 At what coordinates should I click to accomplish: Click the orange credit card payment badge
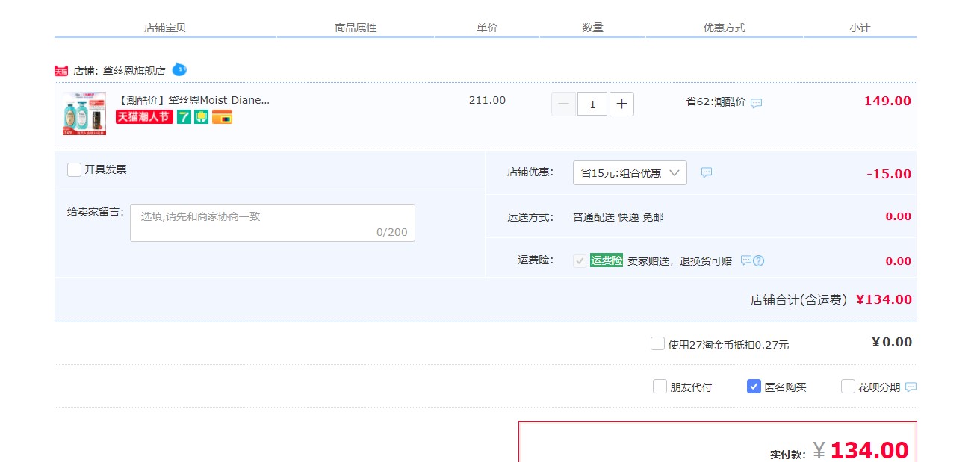coord(222,117)
